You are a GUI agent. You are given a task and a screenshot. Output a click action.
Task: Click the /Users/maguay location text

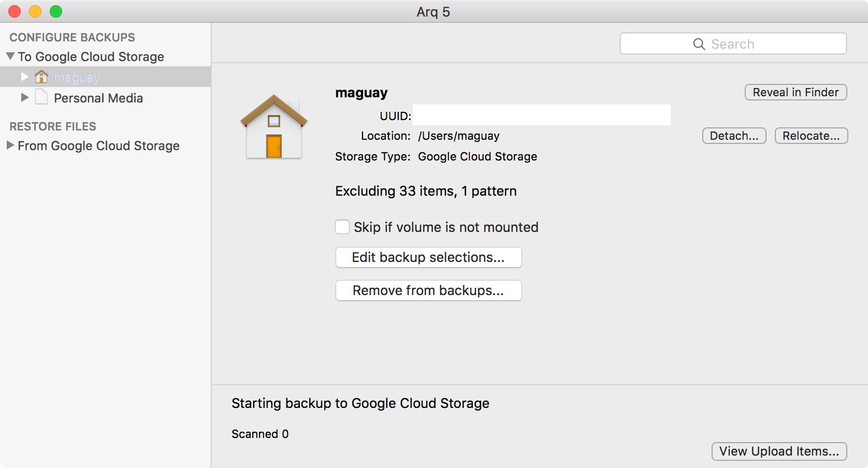coord(458,136)
